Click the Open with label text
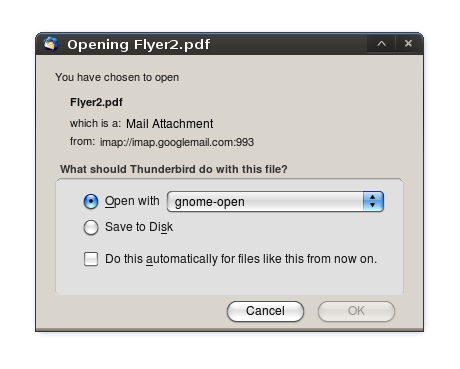Screen dimensions: 460x369 click(132, 201)
